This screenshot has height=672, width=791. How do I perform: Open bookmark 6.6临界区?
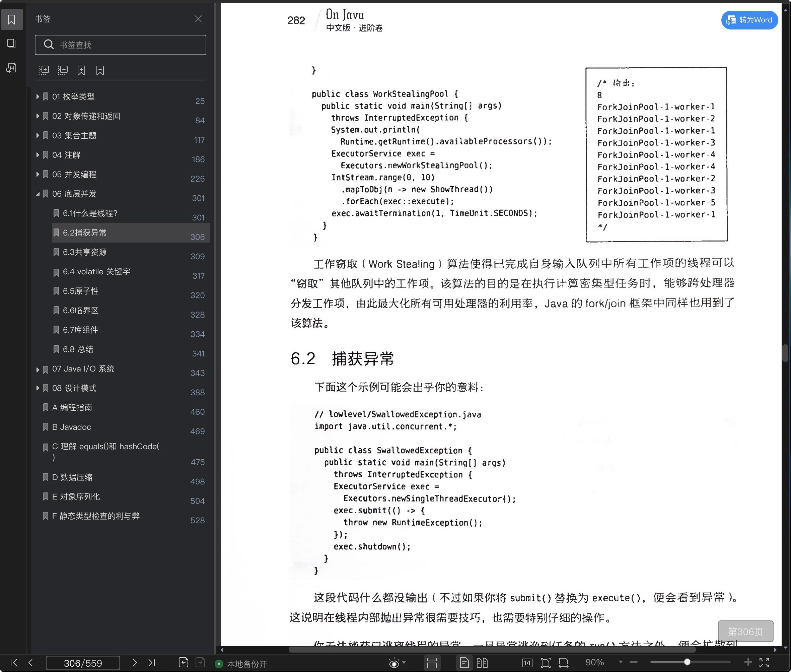click(131, 311)
